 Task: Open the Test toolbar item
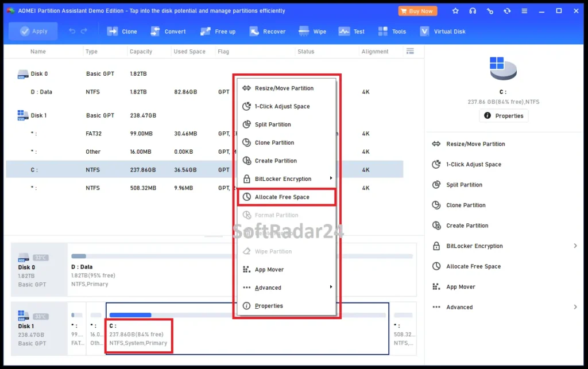click(351, 32)
